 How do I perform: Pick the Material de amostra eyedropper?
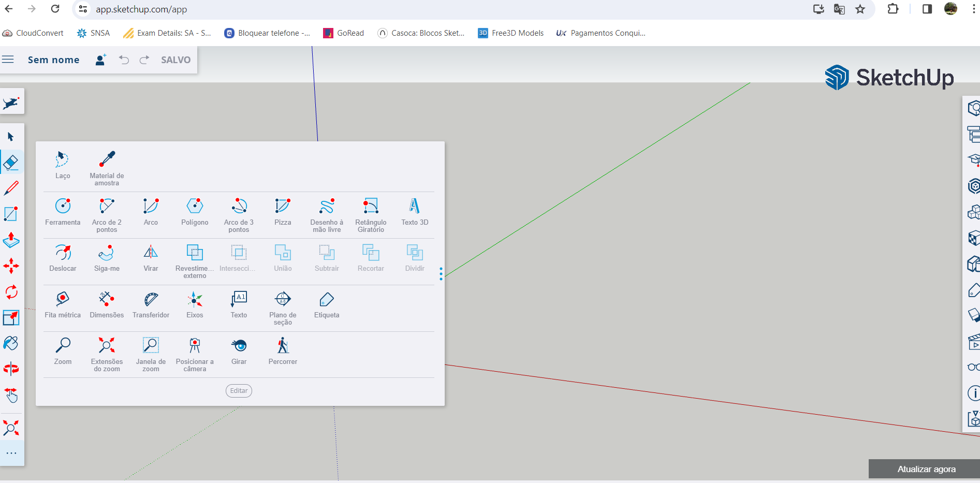(107, 168)
